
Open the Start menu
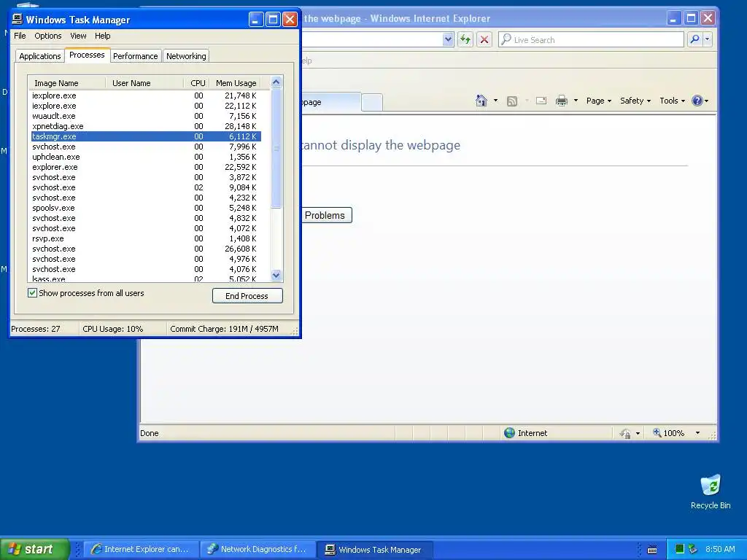[35, 549]
